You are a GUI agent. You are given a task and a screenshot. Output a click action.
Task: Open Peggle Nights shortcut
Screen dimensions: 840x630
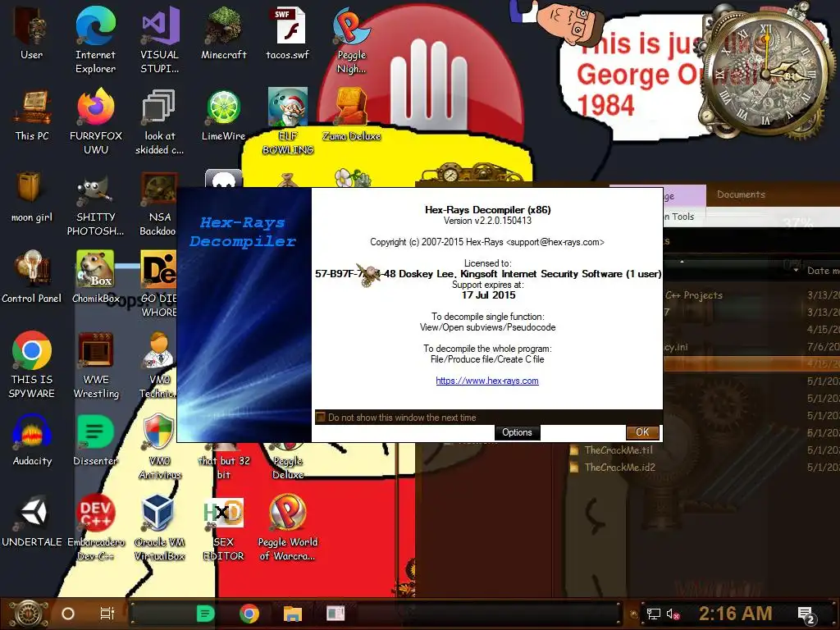(x=351, y=40)
